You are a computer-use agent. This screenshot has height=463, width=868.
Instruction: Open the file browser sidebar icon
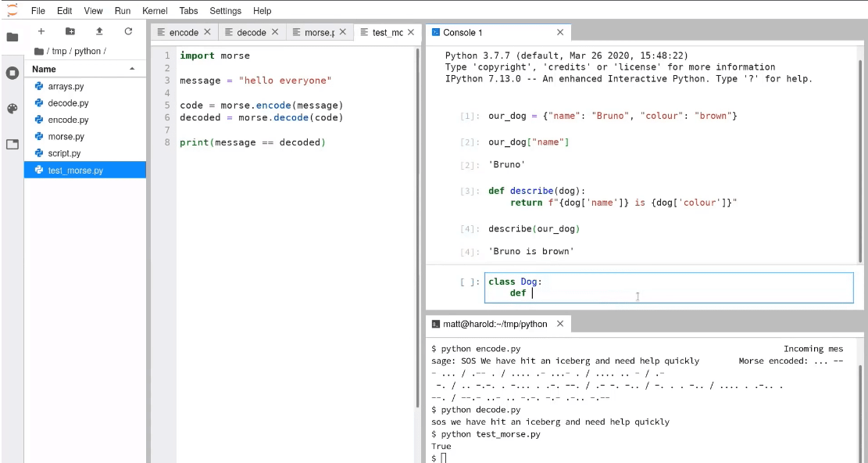click(11, 35)
